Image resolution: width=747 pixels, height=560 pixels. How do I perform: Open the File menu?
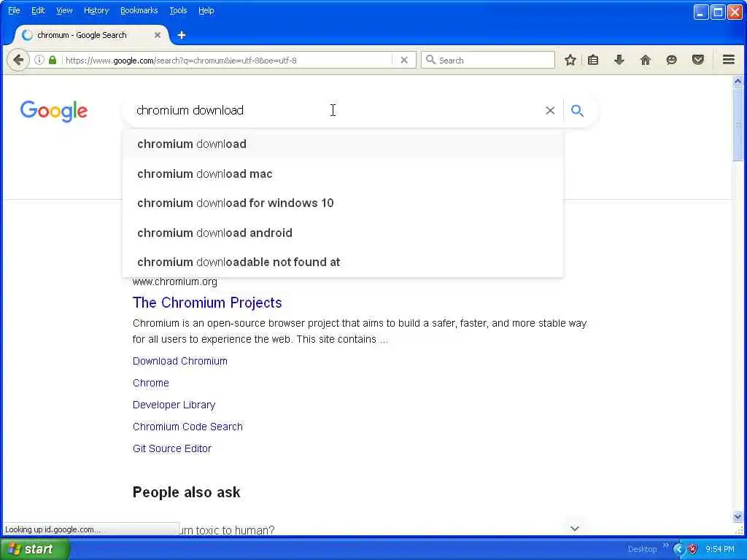point(14,10)
